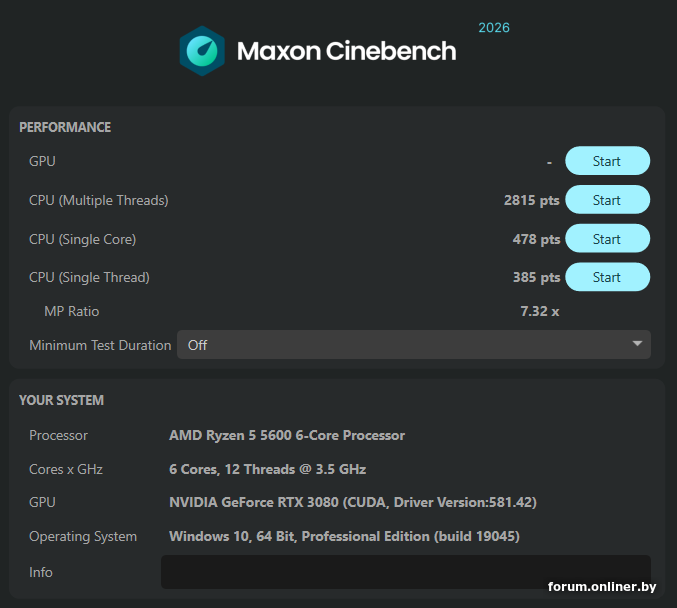This screenshot has width=677, height=608.
Task: Open the Minimum Test Duration dropdown
Action: [x=413, y=345]
